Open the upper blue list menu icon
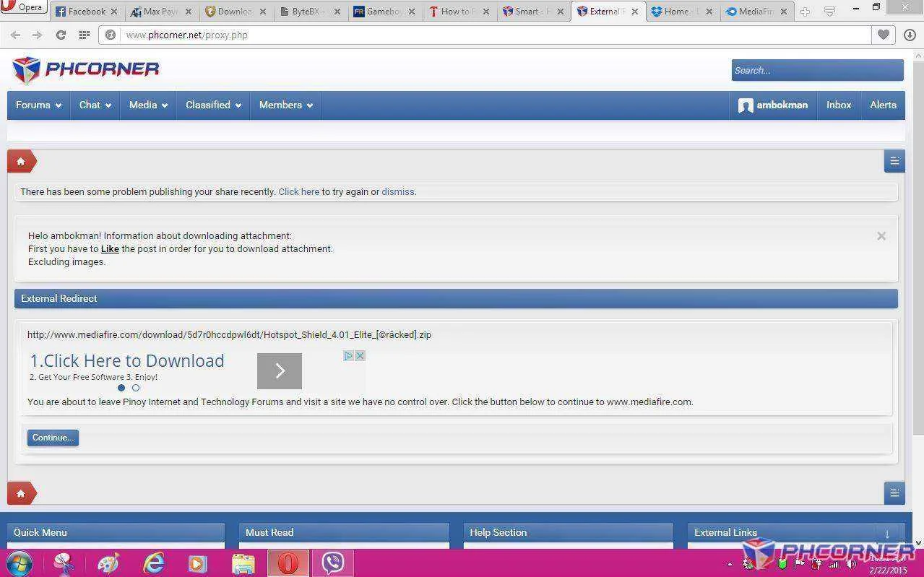This screenshot has width=924, height=577. coord(894,161)
